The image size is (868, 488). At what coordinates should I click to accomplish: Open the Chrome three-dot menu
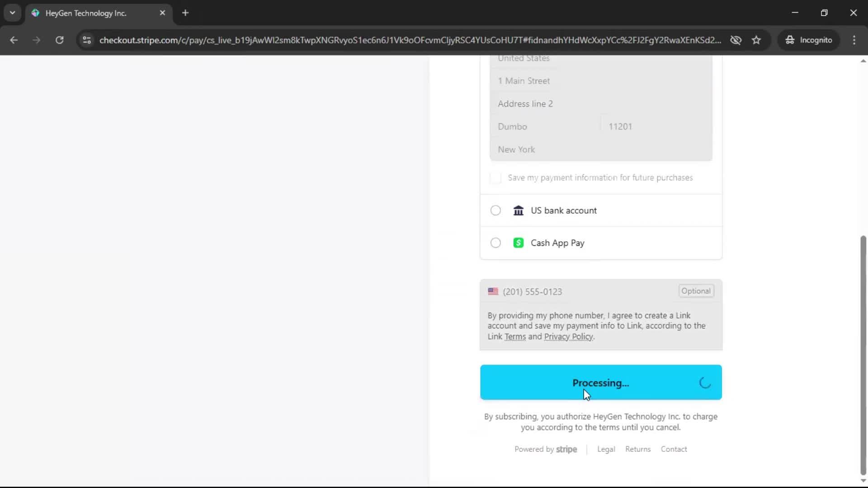(854, 40)
